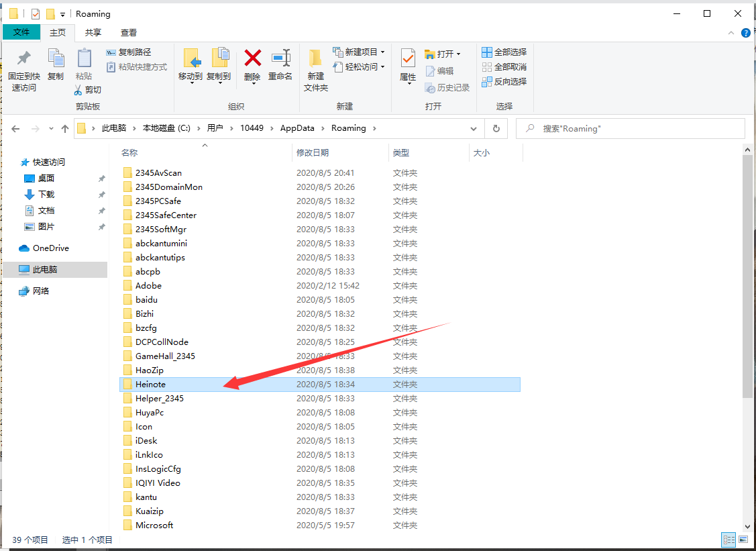
Task: Collapse the ribbon with the chevron
Action: click(731, 33)
